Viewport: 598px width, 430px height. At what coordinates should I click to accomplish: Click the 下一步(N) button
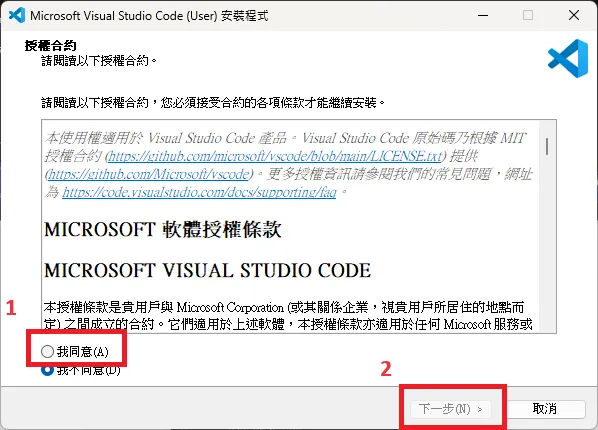[451, 409]
